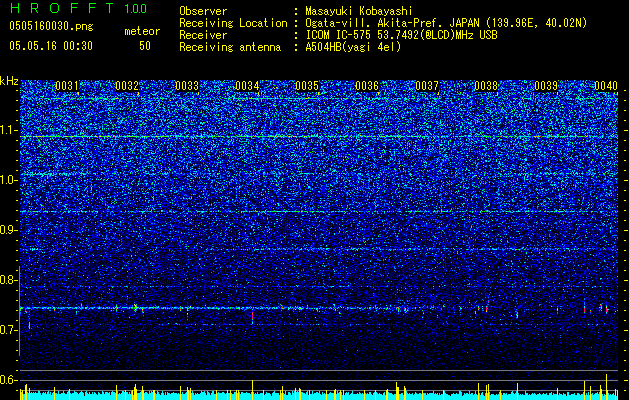The image size is (629, 400).
Task: Click the 'meteor' label
Action: (142, 31)
